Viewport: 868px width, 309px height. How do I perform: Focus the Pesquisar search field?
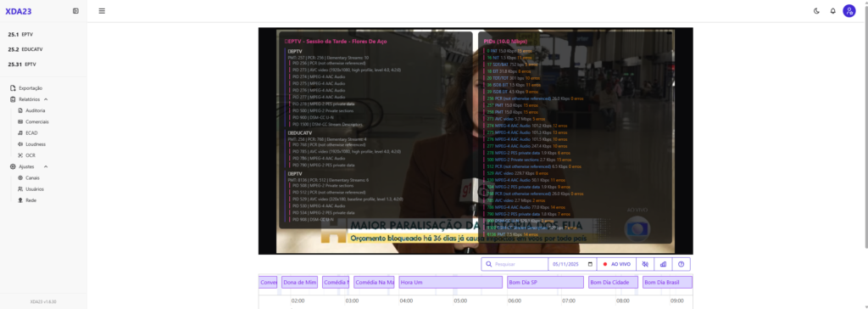(x=515, y=264)
